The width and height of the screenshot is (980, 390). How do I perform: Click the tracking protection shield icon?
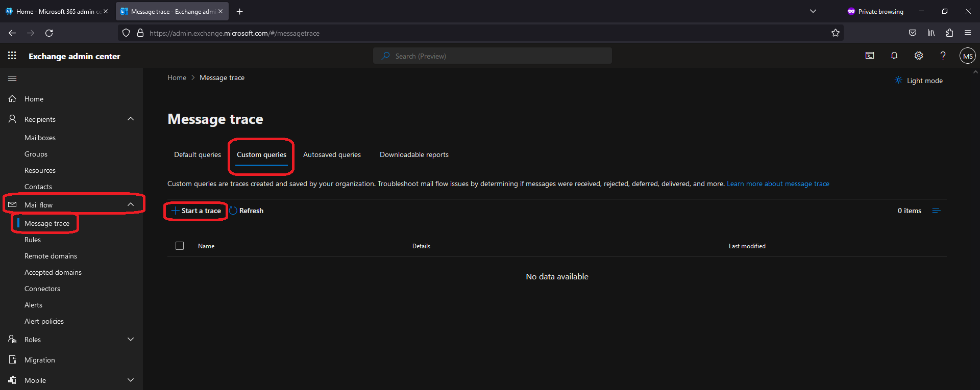[x=126, y=33]
